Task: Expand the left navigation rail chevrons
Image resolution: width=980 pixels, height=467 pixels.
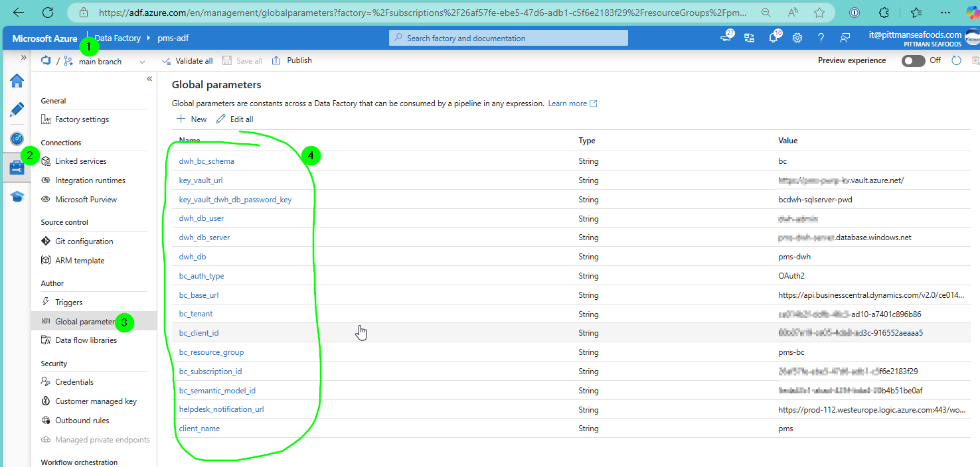Action: tap(23, 58)
